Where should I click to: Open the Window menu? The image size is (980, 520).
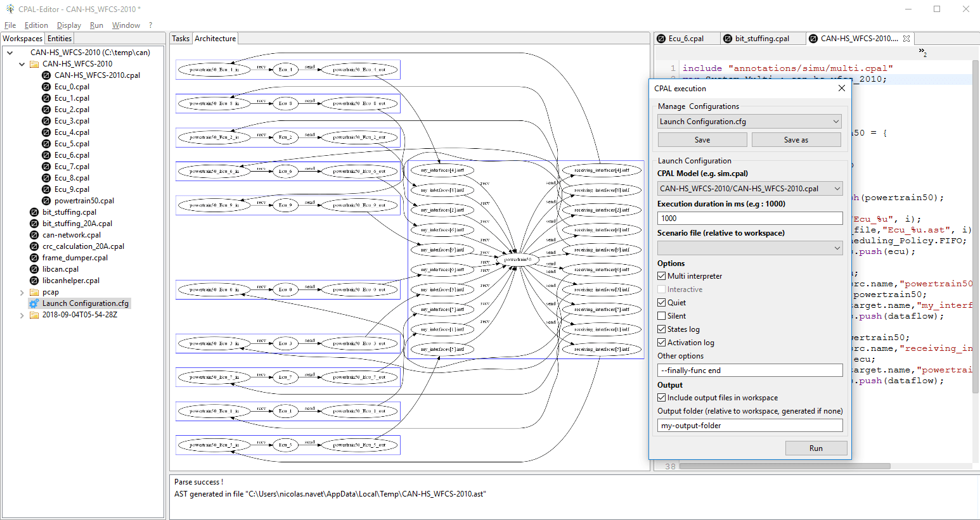point(126,25)
